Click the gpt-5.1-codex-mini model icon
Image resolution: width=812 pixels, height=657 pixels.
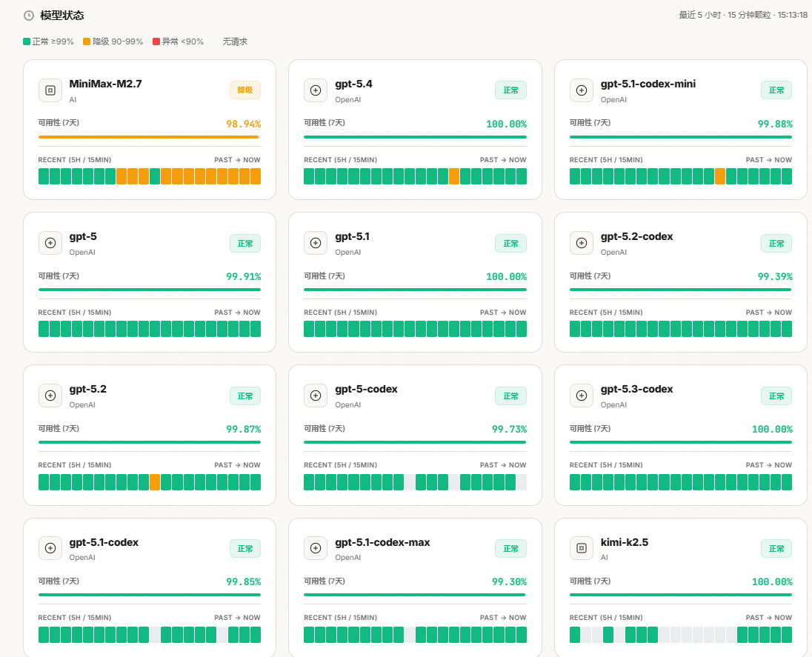tap(582, 90)
